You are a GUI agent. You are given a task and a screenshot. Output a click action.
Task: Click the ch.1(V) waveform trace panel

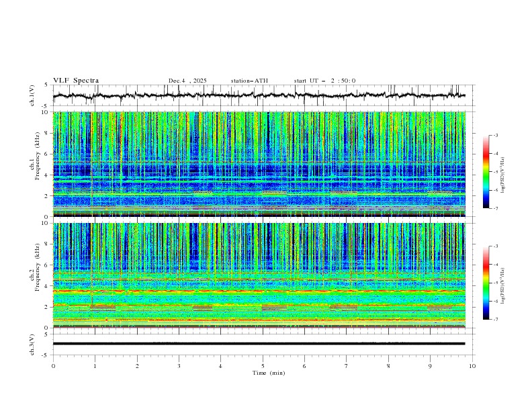click(x=262, y=95)
